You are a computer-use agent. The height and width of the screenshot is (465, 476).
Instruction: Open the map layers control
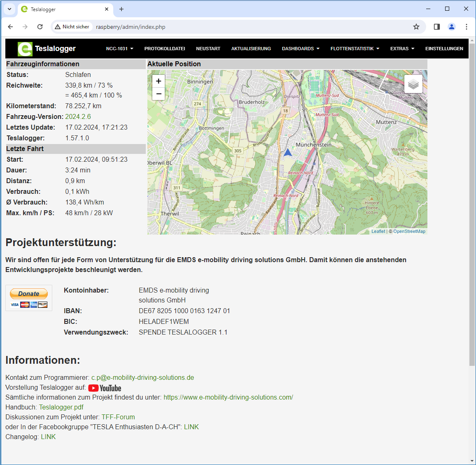click(413, 84)
